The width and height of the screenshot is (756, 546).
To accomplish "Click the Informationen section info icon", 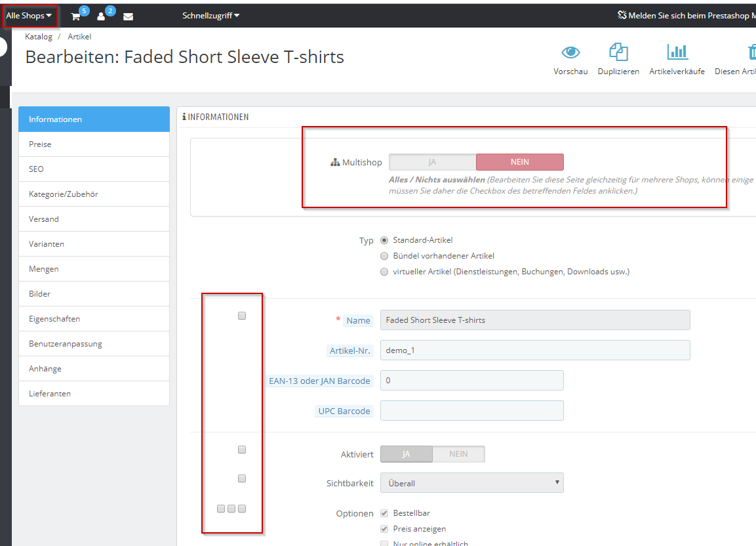I will click(184, 117).
